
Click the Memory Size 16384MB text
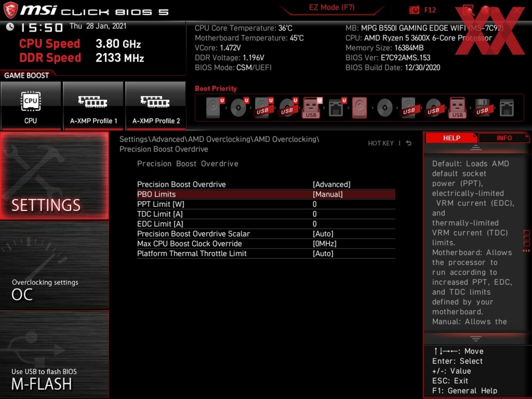(385, 48)
